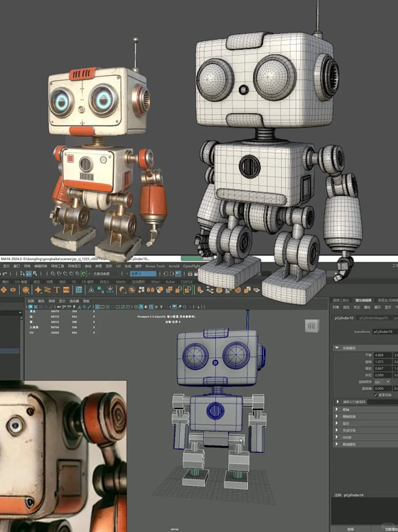Edit the translate X field 4.969
This screenshot has width=398, height=532.
(383, 355)
